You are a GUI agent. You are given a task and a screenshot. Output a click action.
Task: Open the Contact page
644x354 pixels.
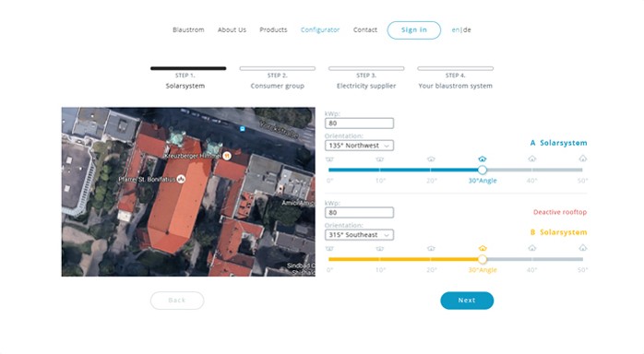click(364, 29)
